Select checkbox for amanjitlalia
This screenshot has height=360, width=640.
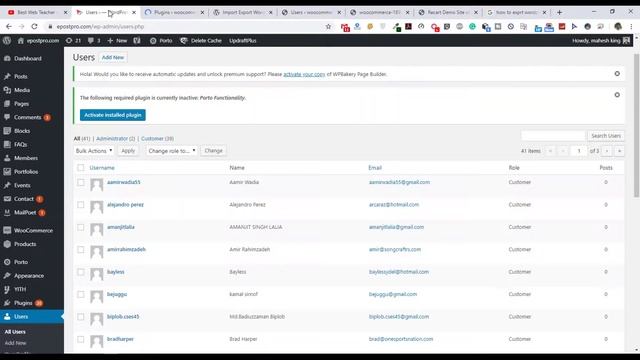click(81, 227)
